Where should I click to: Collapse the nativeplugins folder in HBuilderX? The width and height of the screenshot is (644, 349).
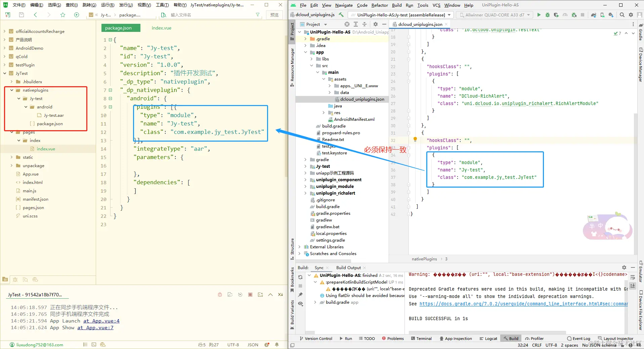pos(12,90)
